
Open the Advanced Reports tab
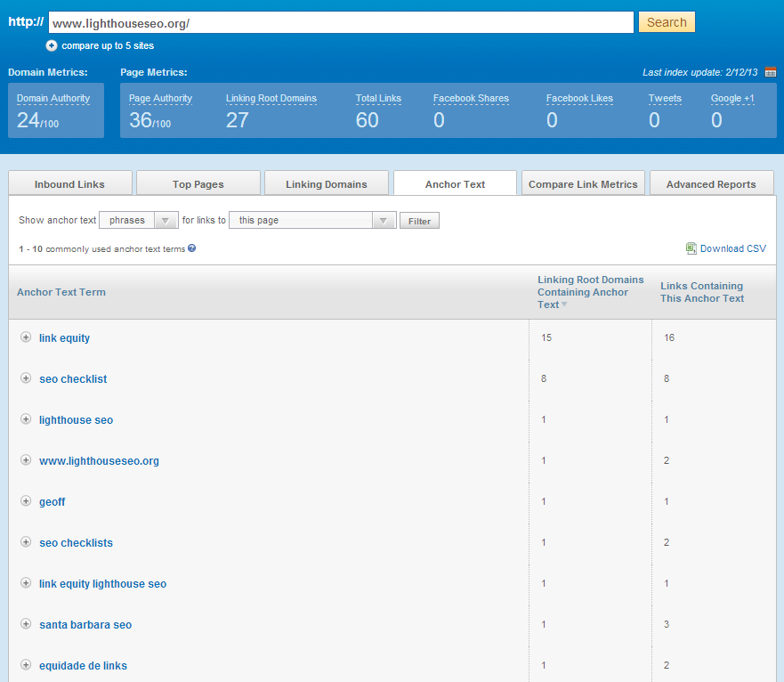point(712,183)
